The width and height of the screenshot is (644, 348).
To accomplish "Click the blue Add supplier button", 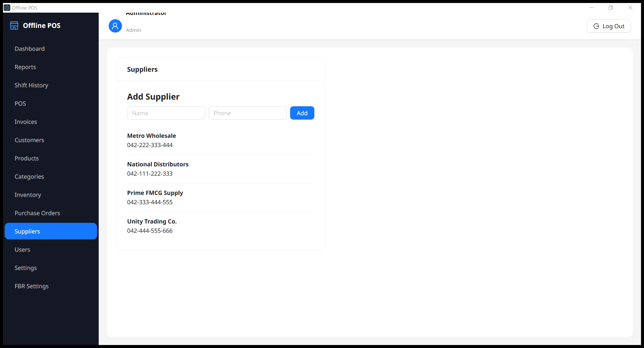I will [x=302, y=113].
